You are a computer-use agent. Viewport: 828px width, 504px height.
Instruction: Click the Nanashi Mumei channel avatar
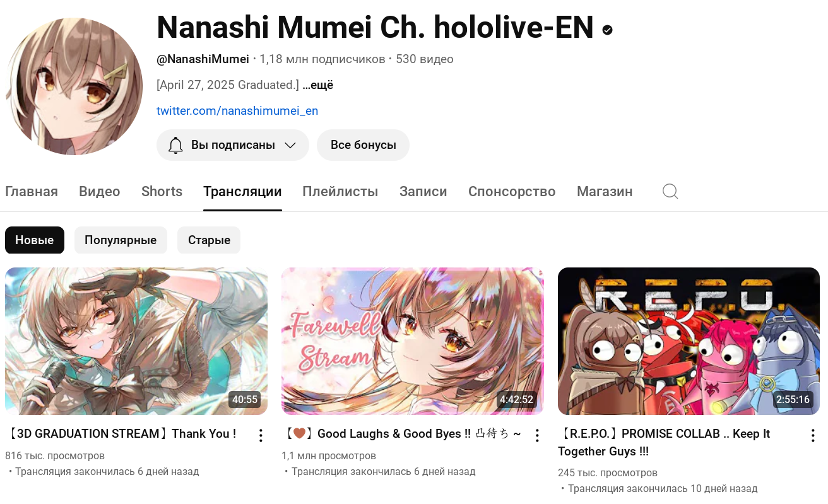click(74, 86)
